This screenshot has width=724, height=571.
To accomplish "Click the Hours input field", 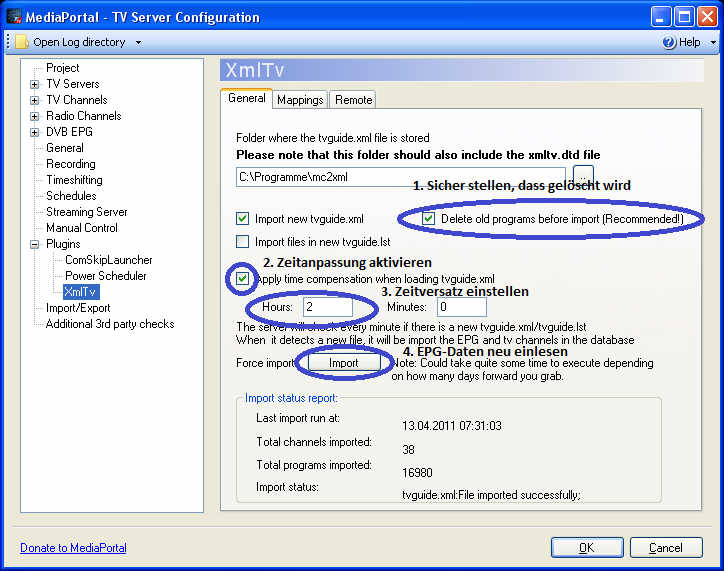I will tap(326, 307).
